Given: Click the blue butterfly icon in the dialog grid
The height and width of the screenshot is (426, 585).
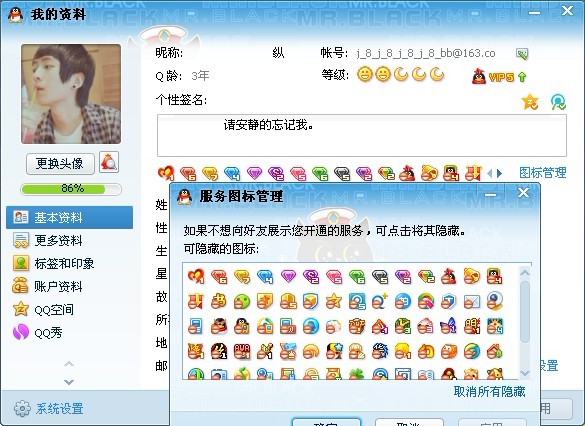Looking at the screenshot, I should pos(449,326).
